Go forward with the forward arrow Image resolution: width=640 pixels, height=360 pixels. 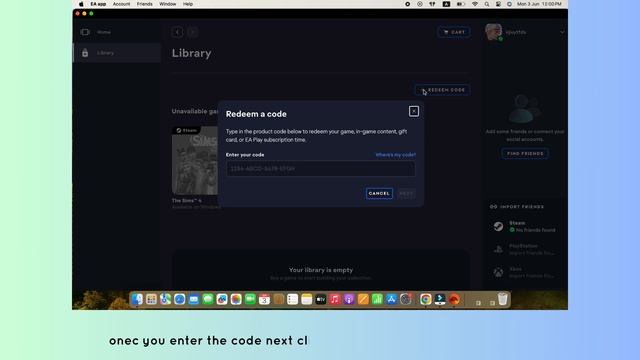pos(193,32)
